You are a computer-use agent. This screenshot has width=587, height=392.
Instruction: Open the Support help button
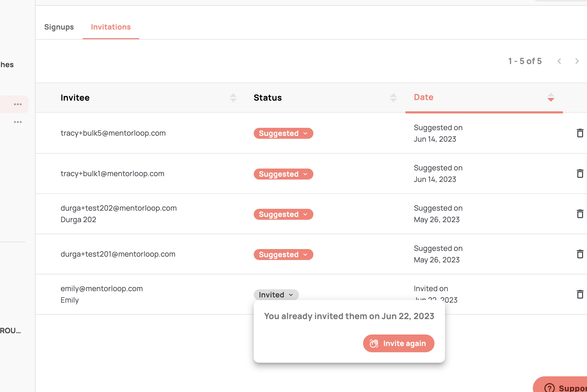pos(562,387)
